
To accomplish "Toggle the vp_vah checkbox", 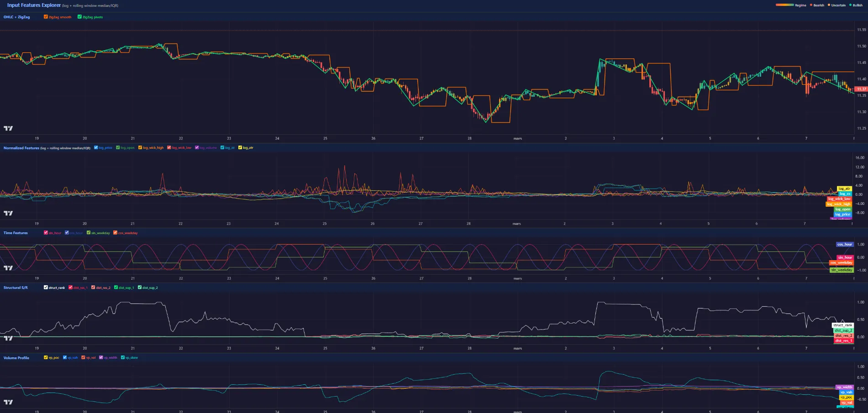I will [x=65, y=357].
